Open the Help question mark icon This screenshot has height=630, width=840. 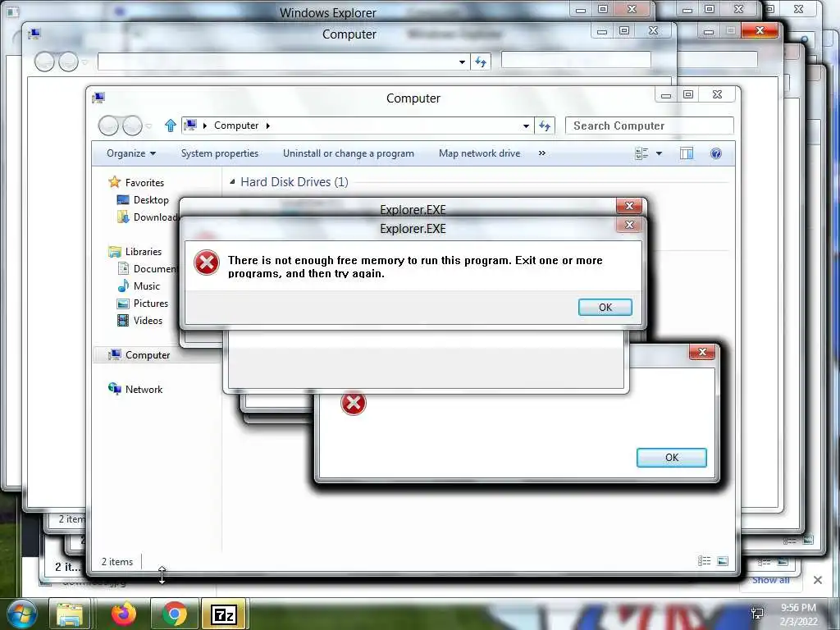click(715, 153)
